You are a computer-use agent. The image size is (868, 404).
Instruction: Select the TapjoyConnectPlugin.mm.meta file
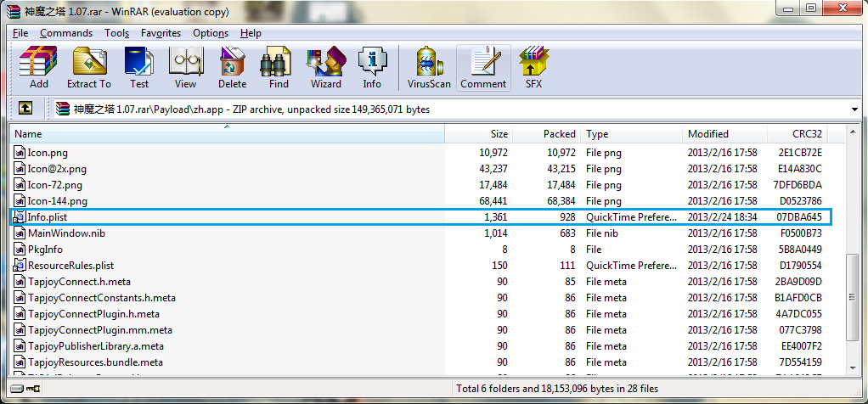100,330
